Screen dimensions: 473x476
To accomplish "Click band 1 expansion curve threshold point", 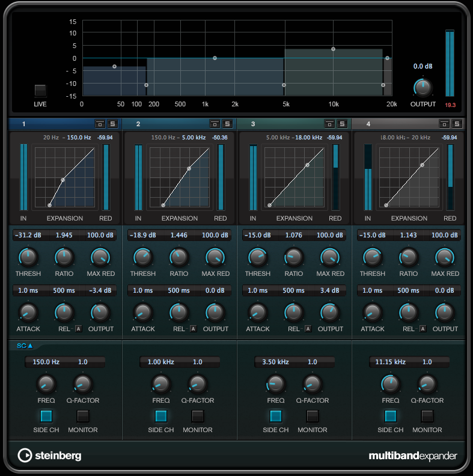I will pos(63,180).
